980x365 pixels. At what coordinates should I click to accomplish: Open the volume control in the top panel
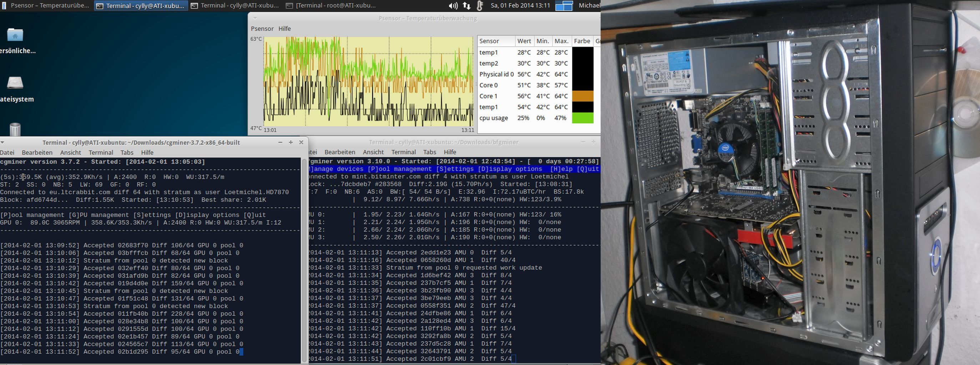coord(453,6)
